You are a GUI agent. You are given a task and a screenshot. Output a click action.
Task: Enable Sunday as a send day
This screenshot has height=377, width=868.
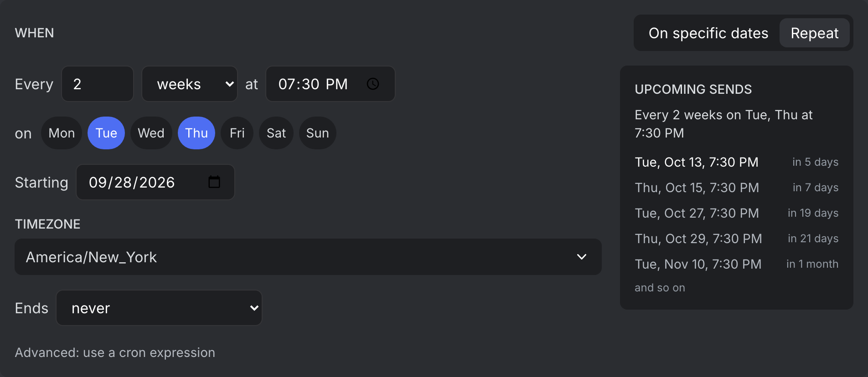point(318,133)
